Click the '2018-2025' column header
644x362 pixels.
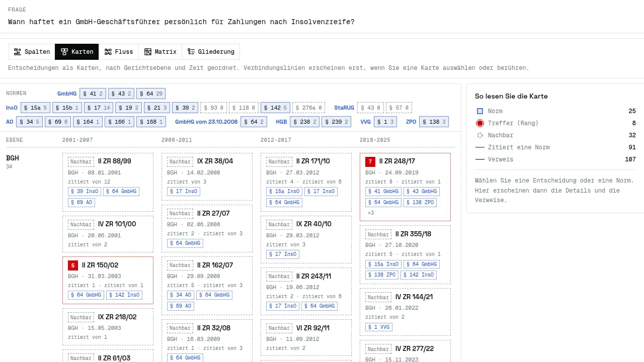point(375,140)
